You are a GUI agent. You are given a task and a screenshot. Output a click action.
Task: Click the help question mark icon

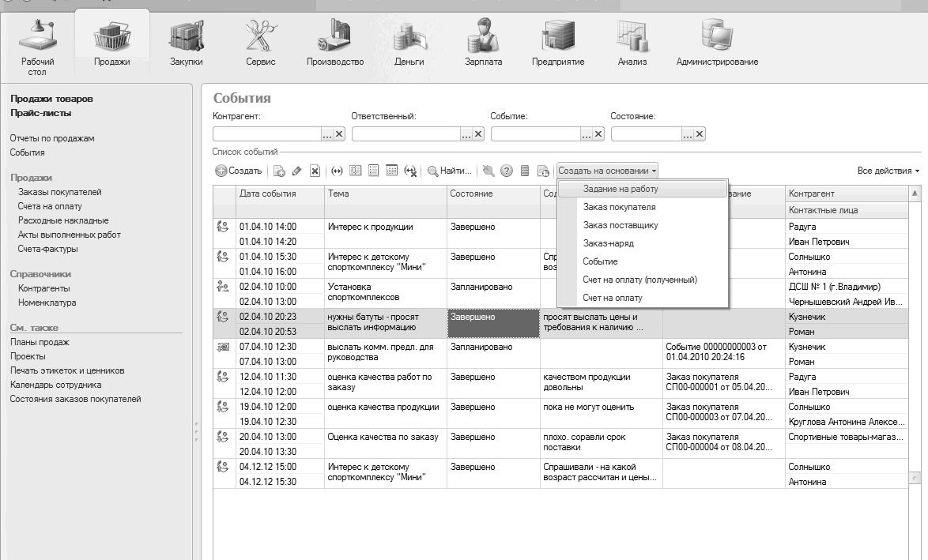507,171
